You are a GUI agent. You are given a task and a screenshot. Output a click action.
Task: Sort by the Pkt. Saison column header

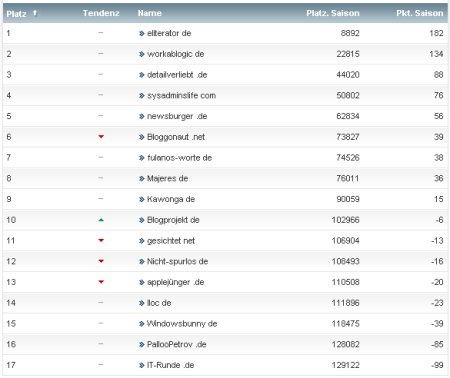point(420,13)
